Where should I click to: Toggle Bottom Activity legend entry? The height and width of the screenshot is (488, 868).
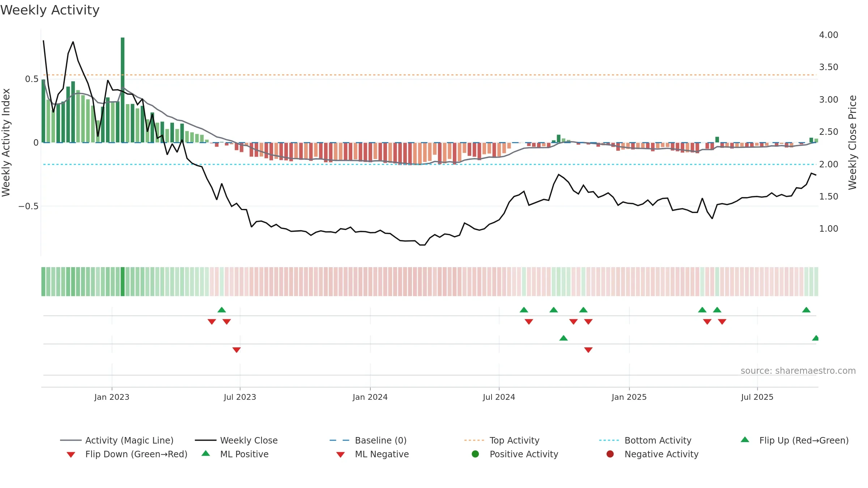[645, 440]
